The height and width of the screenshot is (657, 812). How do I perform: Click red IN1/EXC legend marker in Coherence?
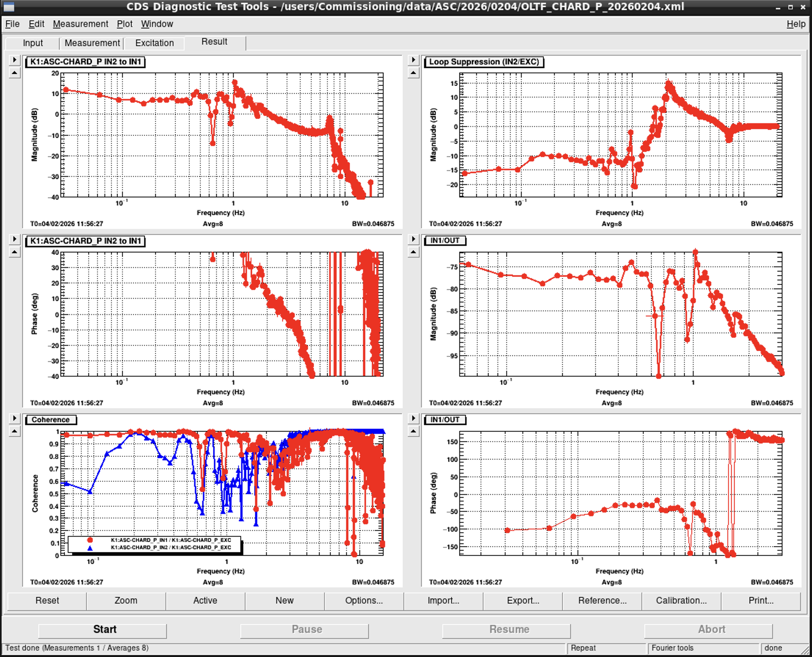click(x=90, y=540)
